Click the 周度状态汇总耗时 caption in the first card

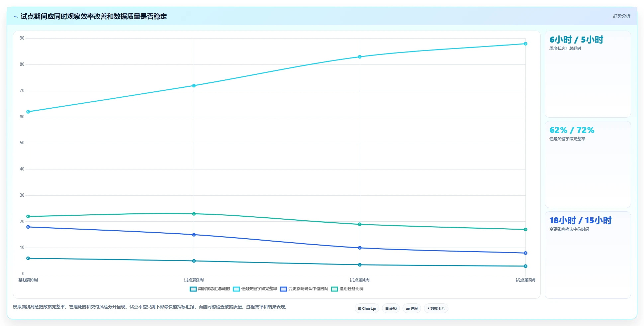565,49
